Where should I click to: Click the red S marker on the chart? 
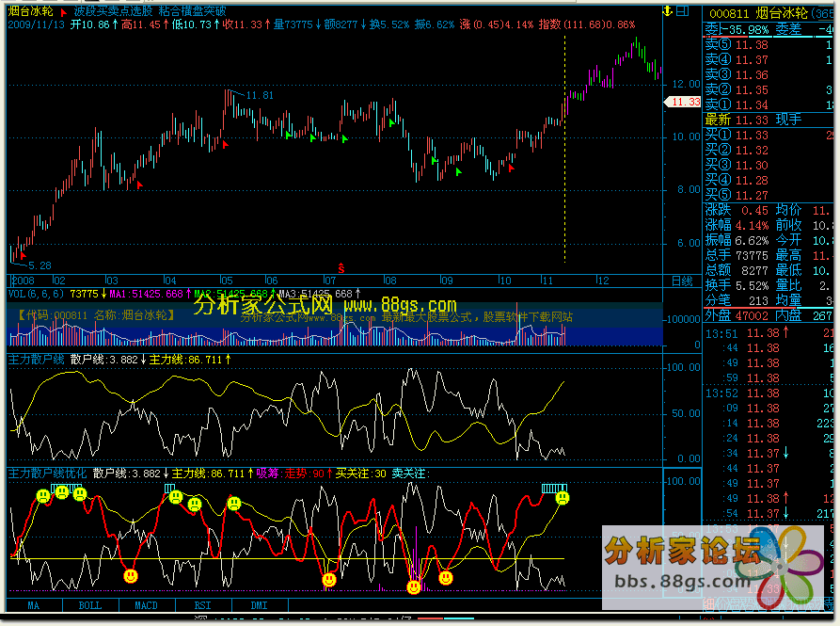click(341, 268)
